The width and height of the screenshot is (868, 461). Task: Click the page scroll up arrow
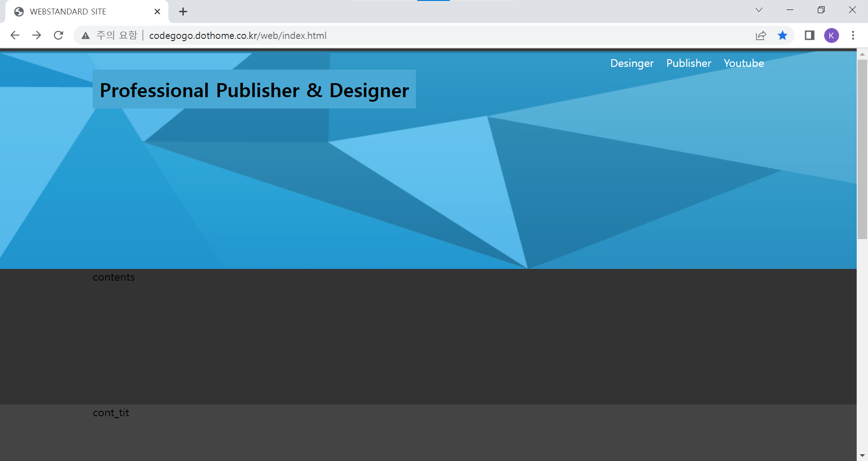(862, 54)
